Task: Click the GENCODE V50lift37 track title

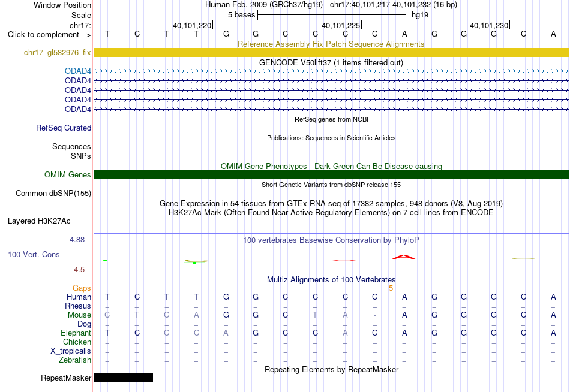Action: click(x=331, y=62)
